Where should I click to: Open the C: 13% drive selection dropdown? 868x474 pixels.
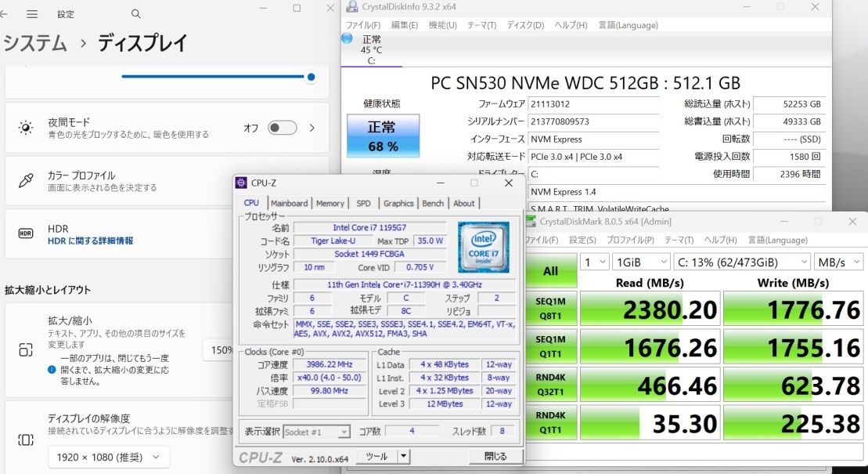[x=742, y=262]
